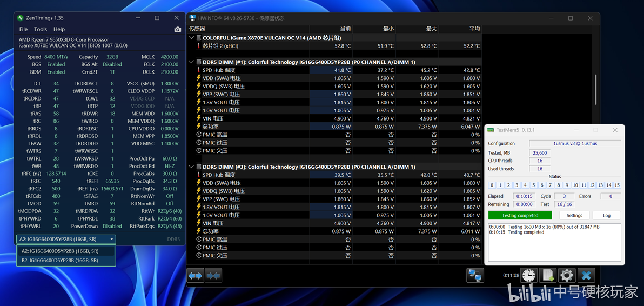Viewport: 644px width, 306px height.
Task: Click the Test field showing 16 / 16
Action: [565, 204]
